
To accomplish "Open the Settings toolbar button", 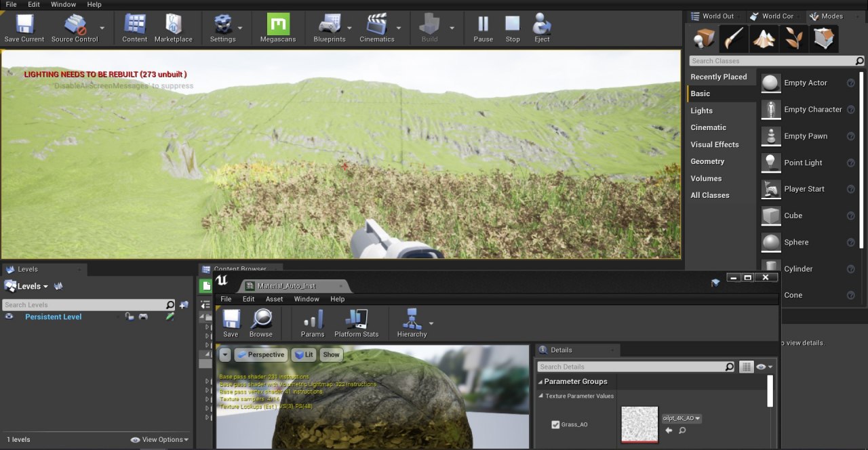I will 222,28.
